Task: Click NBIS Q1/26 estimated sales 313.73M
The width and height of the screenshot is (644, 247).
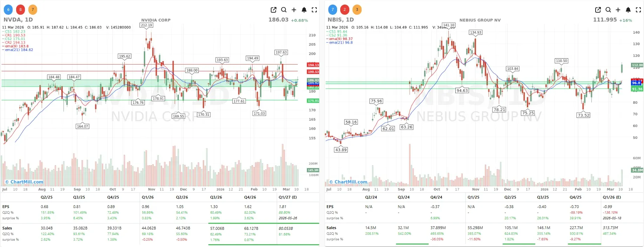Action: coord(610,228)
